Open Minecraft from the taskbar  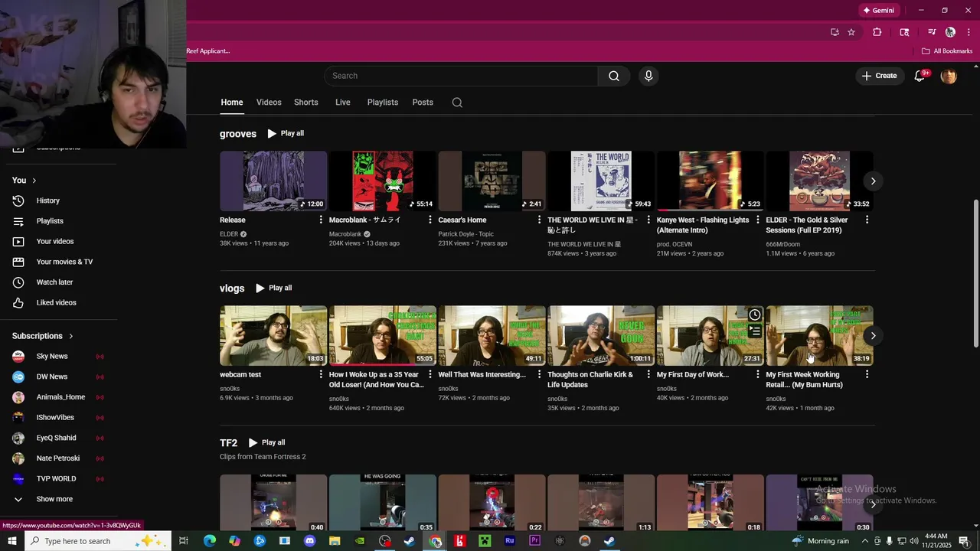(x=485, y=541)
